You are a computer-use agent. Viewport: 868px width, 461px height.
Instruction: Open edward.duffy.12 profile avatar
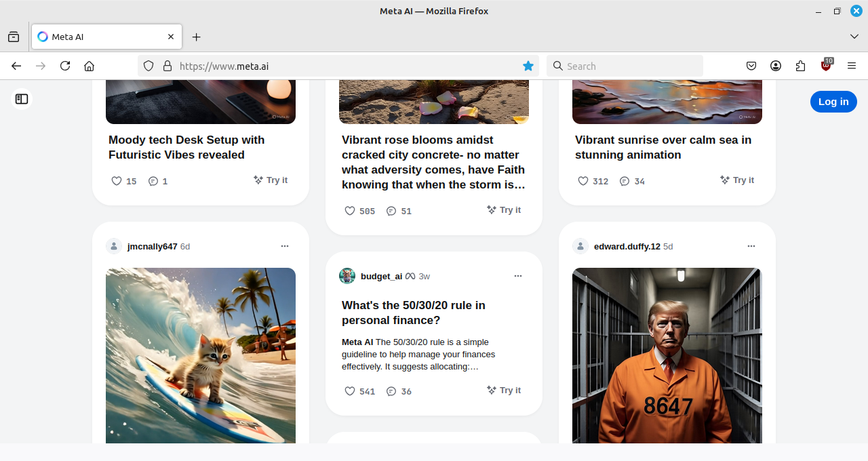[x=580, y=246]
